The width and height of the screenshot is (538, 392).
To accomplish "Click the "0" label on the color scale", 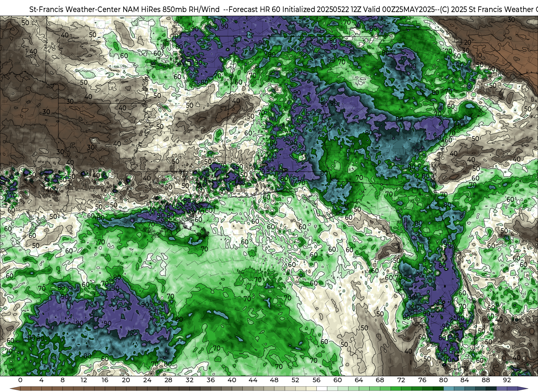I will [20, 380].
